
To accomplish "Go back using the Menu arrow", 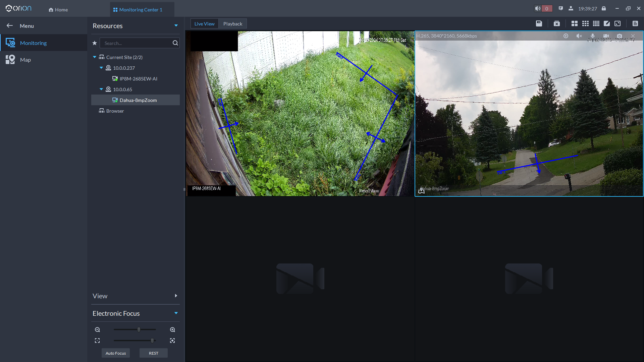I will tap(10, 26).
